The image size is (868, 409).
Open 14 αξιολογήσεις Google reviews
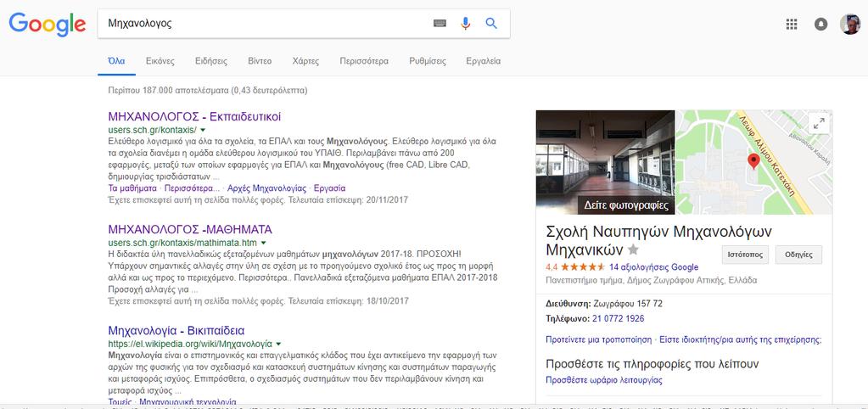(x=654, y=267)
